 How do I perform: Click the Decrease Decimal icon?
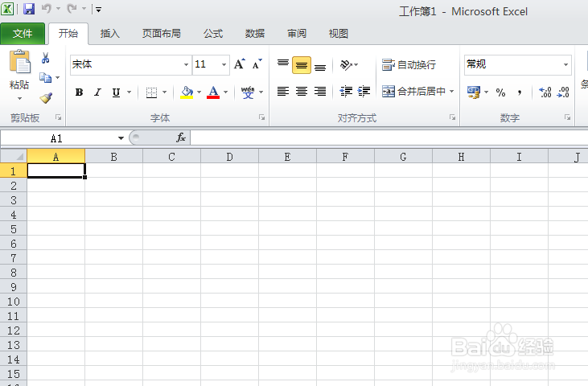pos(563,92)
